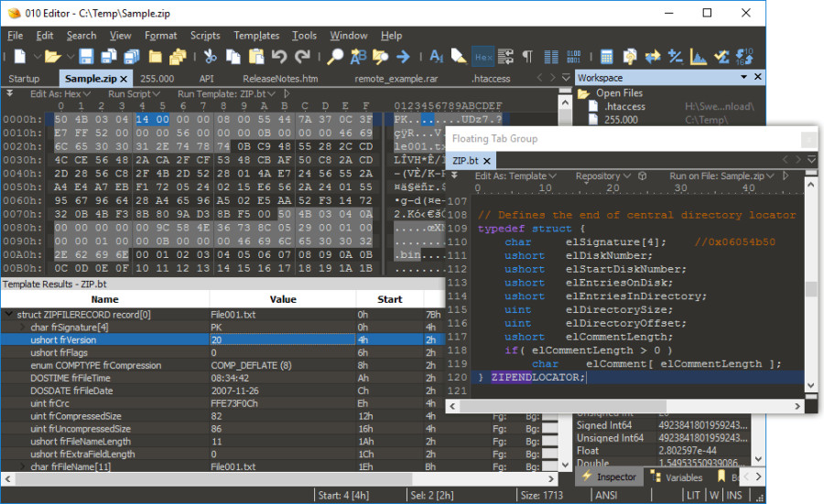This screenshot has width=824, height=504.
Task: Select the frVersion value field 20
Action: click(x=283, y=339)
